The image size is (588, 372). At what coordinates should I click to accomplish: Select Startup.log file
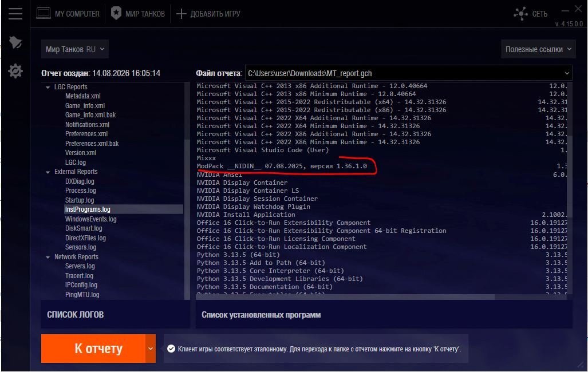(80, 200)
